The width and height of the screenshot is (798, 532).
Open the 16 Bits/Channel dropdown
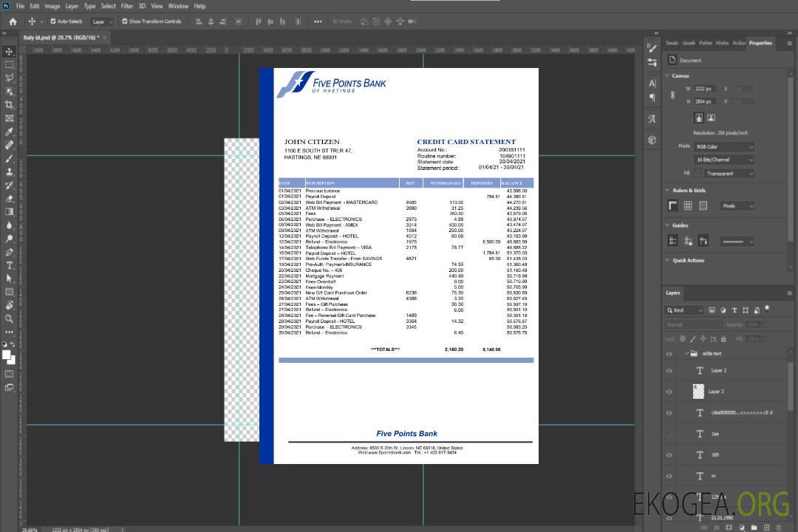(723, 160)
